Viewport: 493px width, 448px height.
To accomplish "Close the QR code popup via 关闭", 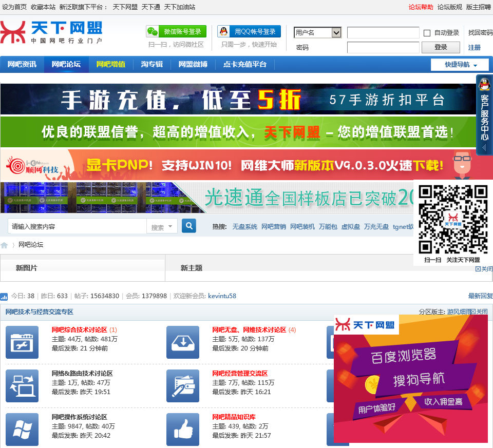I will 484,269.
